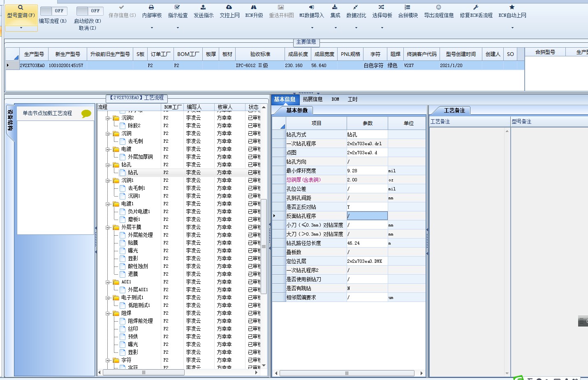The width and height of the screenshot is (588, 380).
Task: Click the ECN升级 toolbar icon
Action: 254,7
